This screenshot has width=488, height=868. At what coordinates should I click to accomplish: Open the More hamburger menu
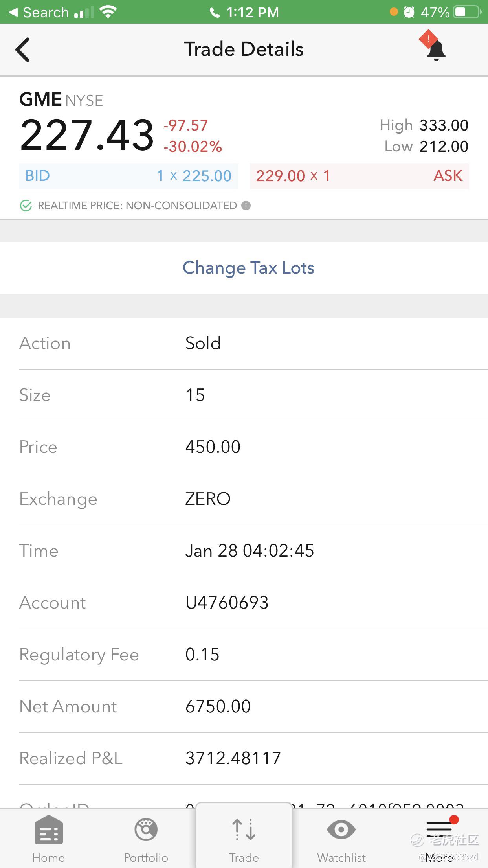click(x=439, y=829)
